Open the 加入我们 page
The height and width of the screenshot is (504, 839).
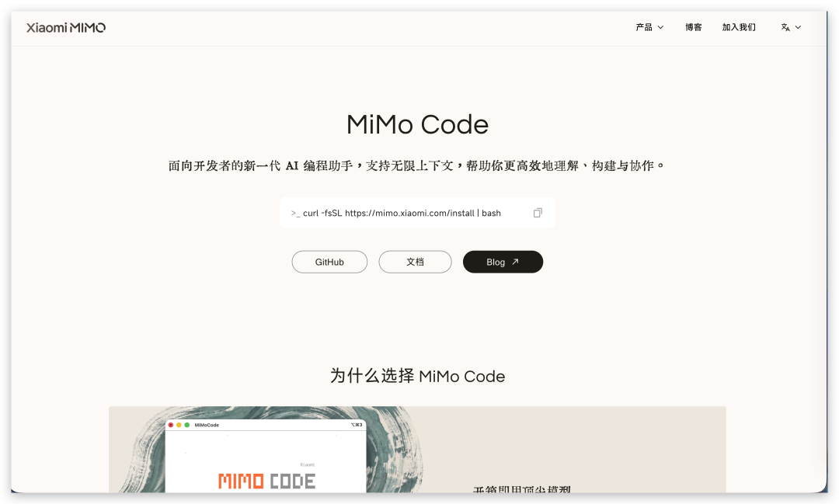pos(739,27)
